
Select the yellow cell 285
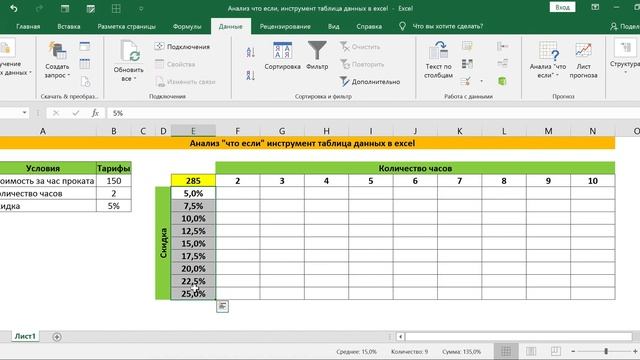[193, 181]
